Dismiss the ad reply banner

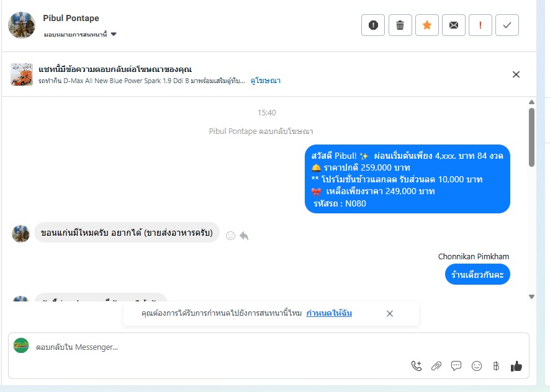[516, 74]
